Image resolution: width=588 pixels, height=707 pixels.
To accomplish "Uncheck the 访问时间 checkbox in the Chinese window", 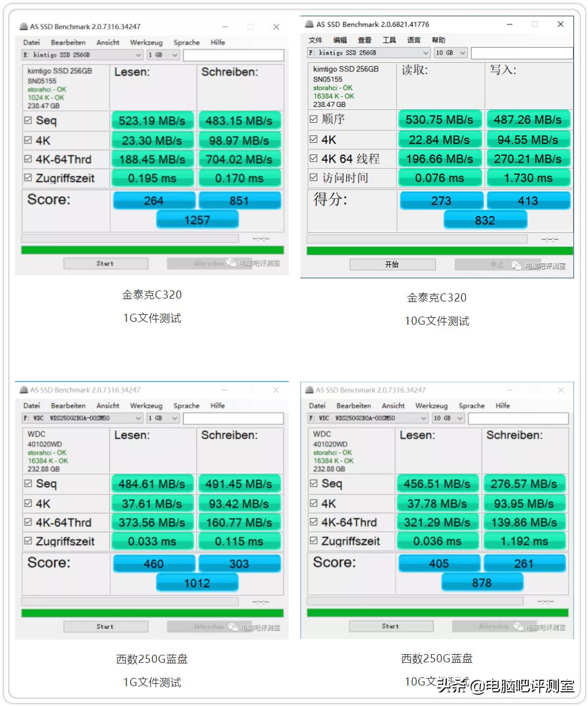I will pos(313,178).
